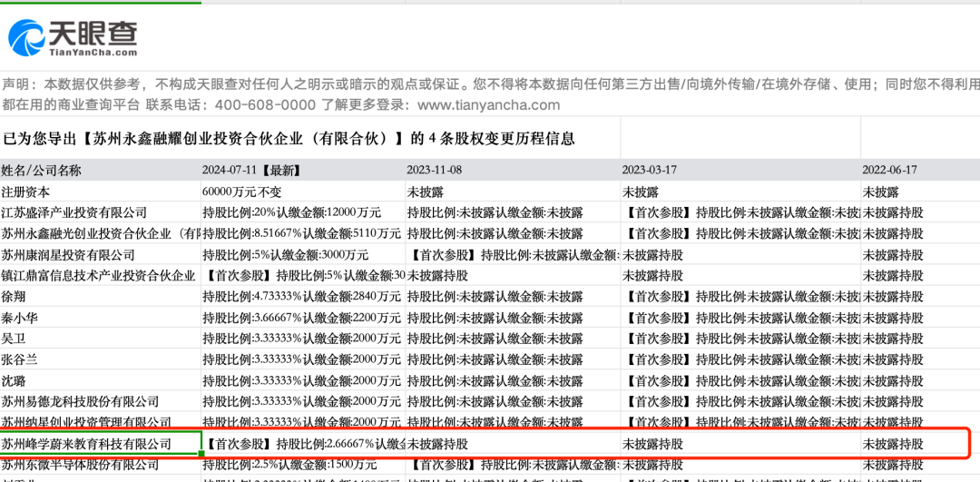This screenshot has height=482, width=980.
Task: Select the name cell 徐翔
Action: click(101, 296)
